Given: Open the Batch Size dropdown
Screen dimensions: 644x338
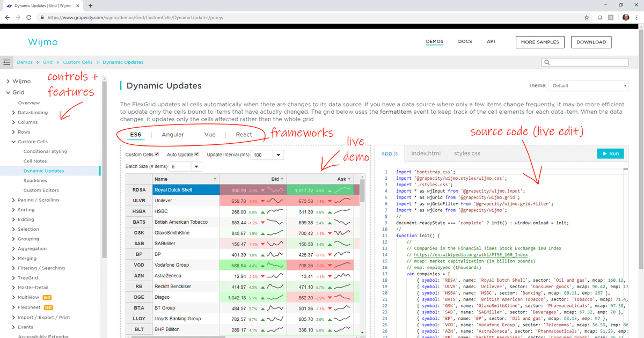Looking at the screenshot, I should coord(196,167).
